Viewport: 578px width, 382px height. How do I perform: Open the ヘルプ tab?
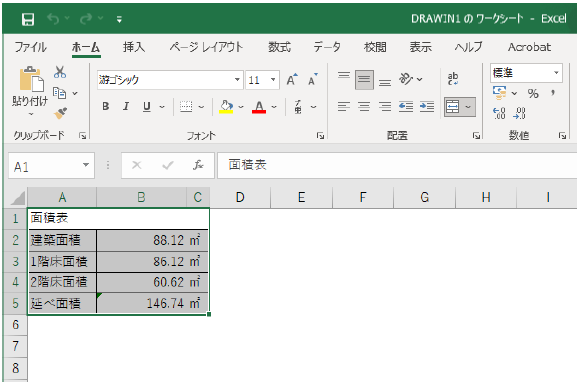[x=468, y=47]
